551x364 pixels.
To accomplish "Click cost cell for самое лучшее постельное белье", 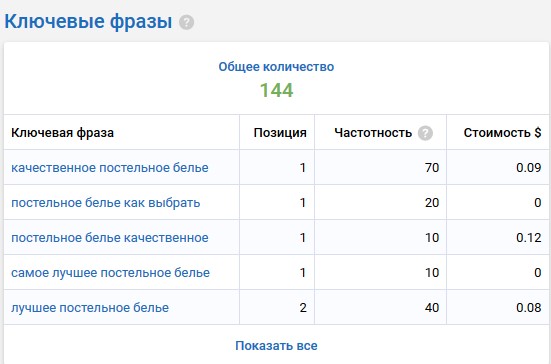I will point(499,272).
